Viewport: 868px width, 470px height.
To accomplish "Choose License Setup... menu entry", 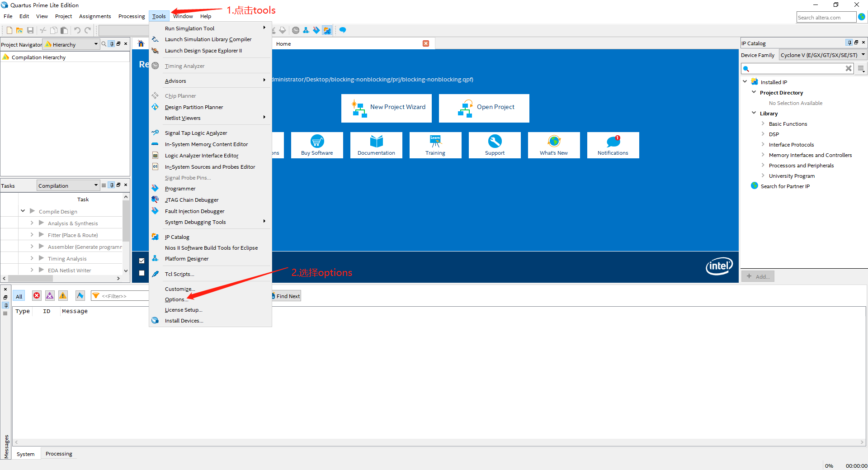I will pyautogui.click(x=210, y=310).
